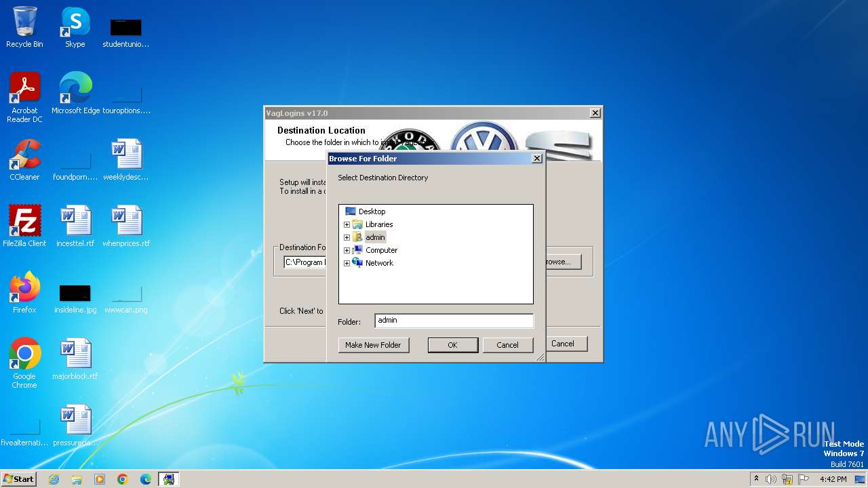Launch Firefox from the desktop
868x488 pixels.
point(24,292)
